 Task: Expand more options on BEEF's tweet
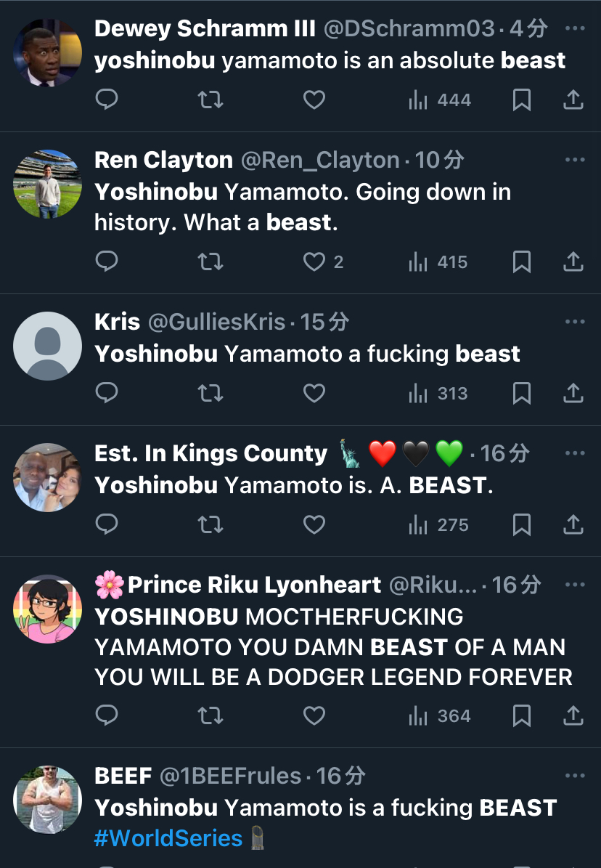tap(574, 776)
